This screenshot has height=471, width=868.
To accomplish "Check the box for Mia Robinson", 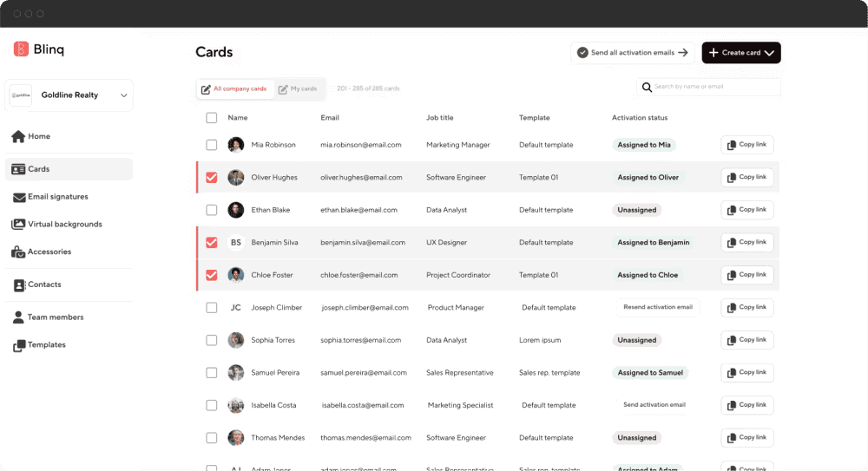I will pos(212,145).
